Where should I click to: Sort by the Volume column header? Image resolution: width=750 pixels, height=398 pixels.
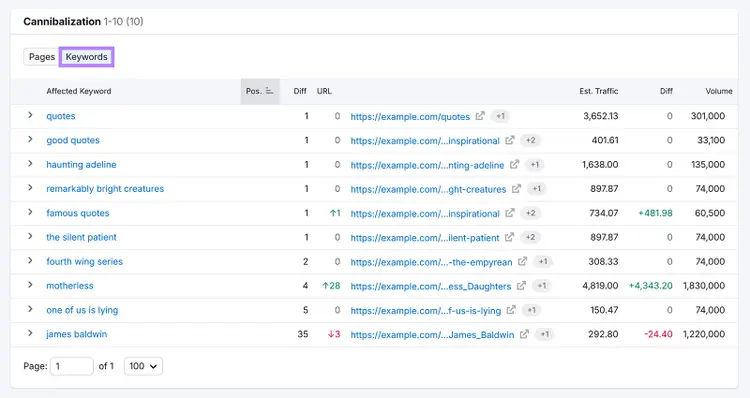point(719,91)
